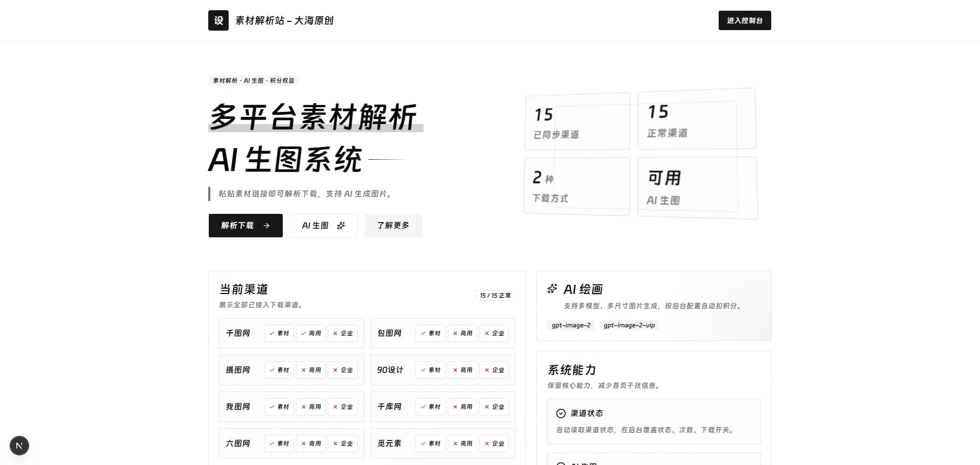The image size is (980, 465).
Task: Click the 了解更多 button
Action: pyautogui.click(x=393, y=226)
